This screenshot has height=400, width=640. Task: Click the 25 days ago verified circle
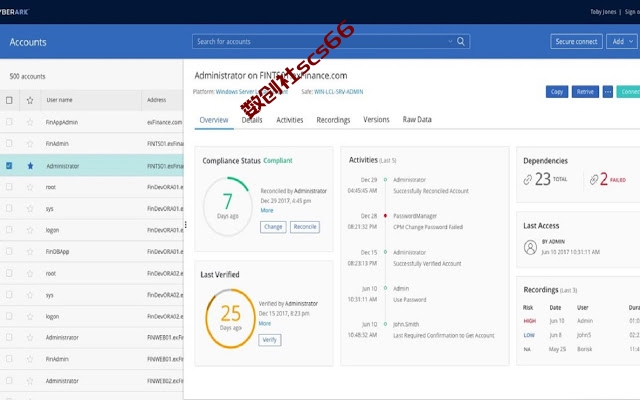(x=231, y=318)
